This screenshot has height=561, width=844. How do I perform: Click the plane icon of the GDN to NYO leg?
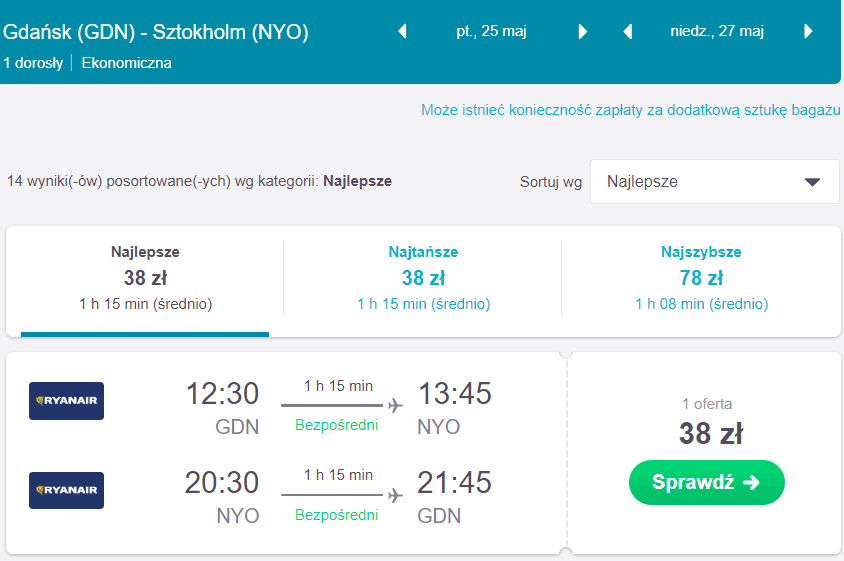pos(396,405)
